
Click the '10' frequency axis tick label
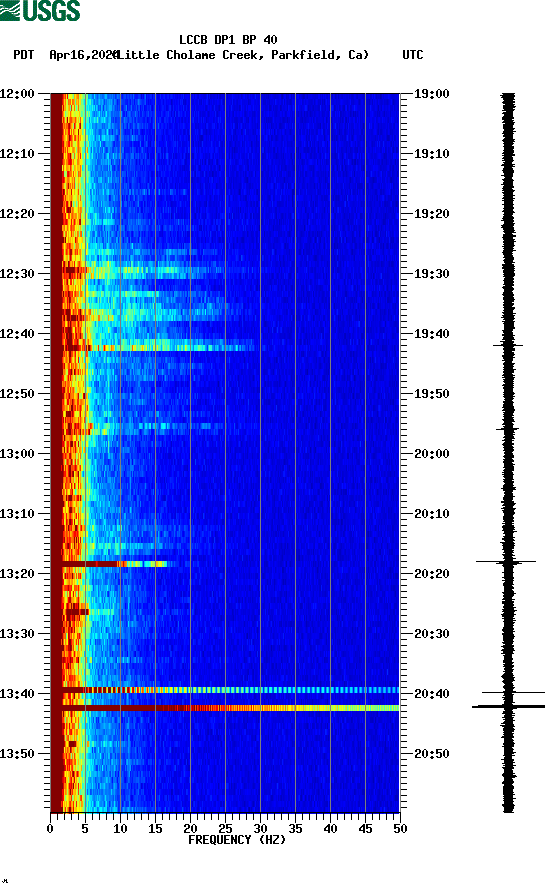(120, 829)
